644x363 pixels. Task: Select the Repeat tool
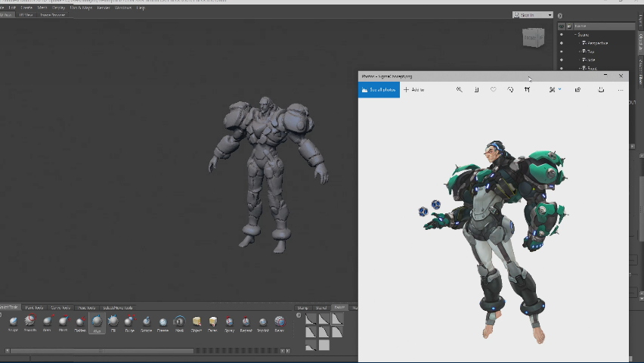(246, 323)
